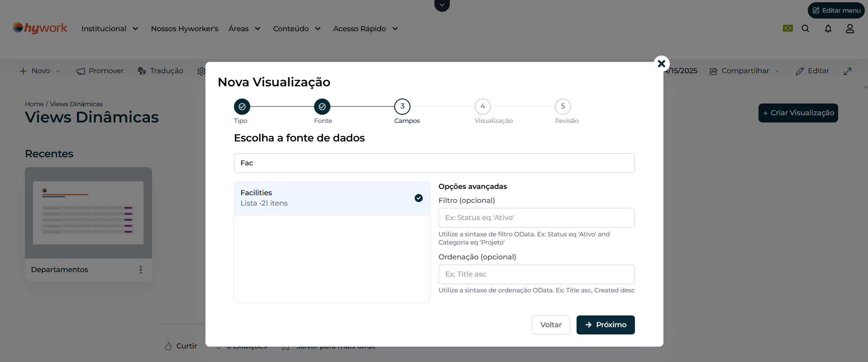Toggle the Facilities list selection checkmark
Viewport: 868px width, 362px height.
coord(419,198)
